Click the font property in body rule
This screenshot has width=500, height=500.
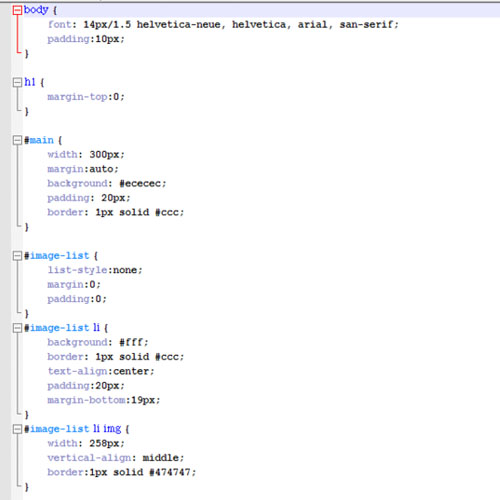click(60, 24)
